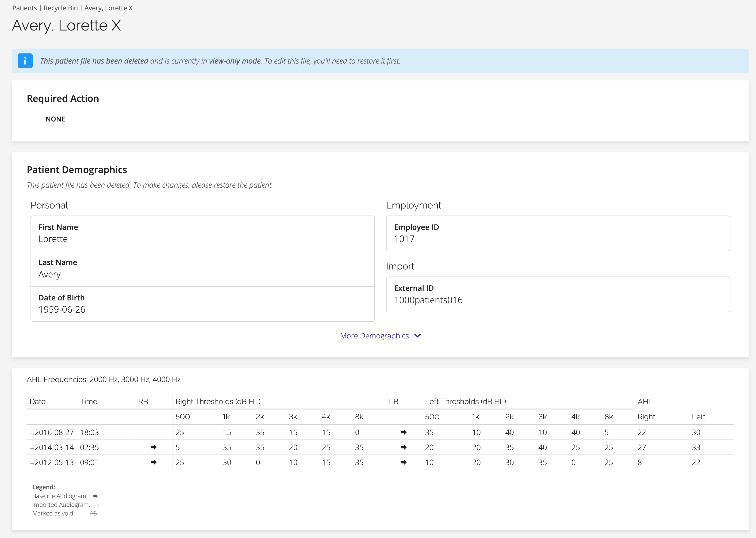Click the Last Name field showing Avery
Screen dimensions: 756x538
tap(203, 269)
